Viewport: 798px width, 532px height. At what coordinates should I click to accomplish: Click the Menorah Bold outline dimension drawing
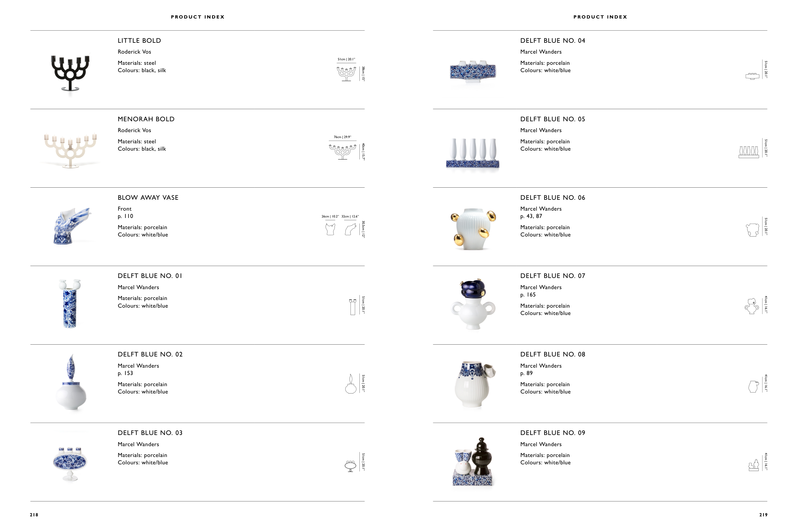[342, 152]
